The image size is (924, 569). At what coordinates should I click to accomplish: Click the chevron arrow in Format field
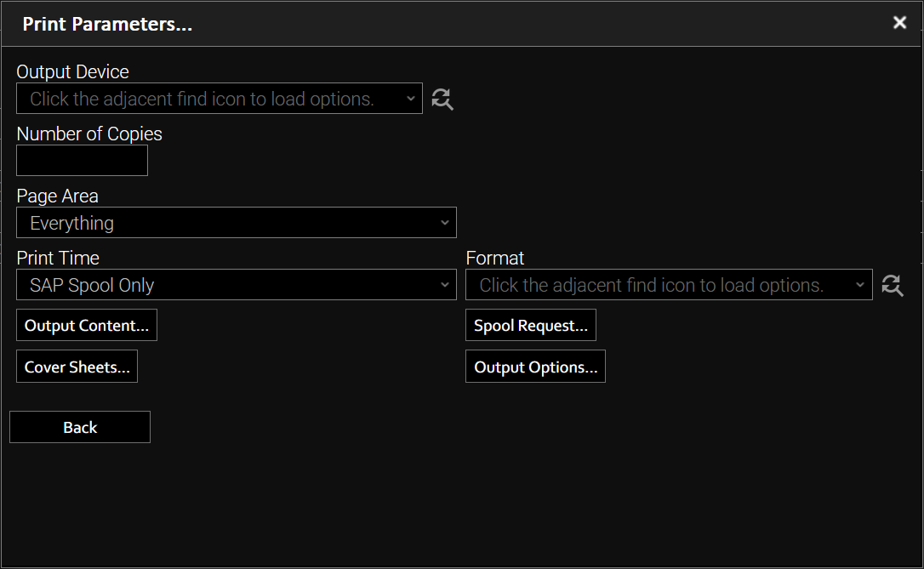(x=859, y=285)
